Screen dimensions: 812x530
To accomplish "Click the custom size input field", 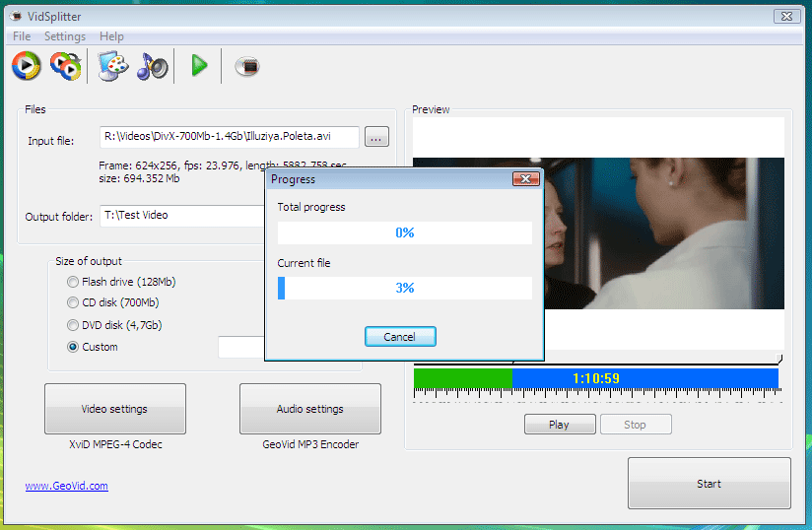I will tap(241, 347).
